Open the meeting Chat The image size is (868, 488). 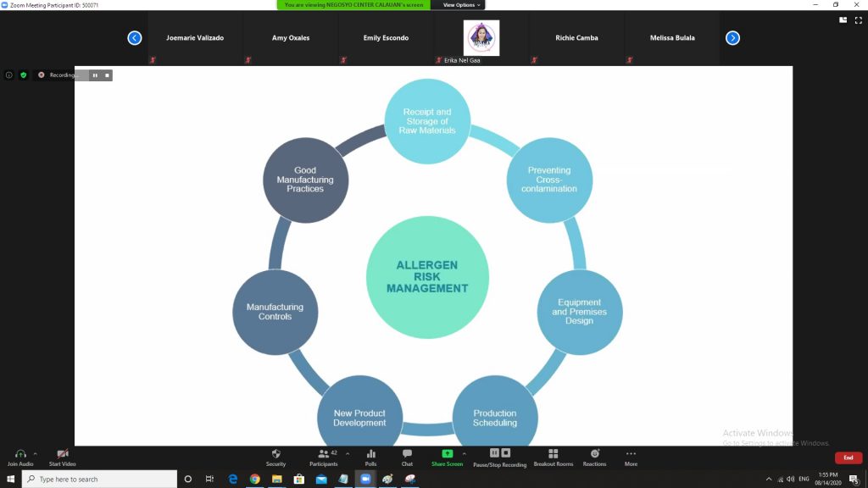point(406,458)
